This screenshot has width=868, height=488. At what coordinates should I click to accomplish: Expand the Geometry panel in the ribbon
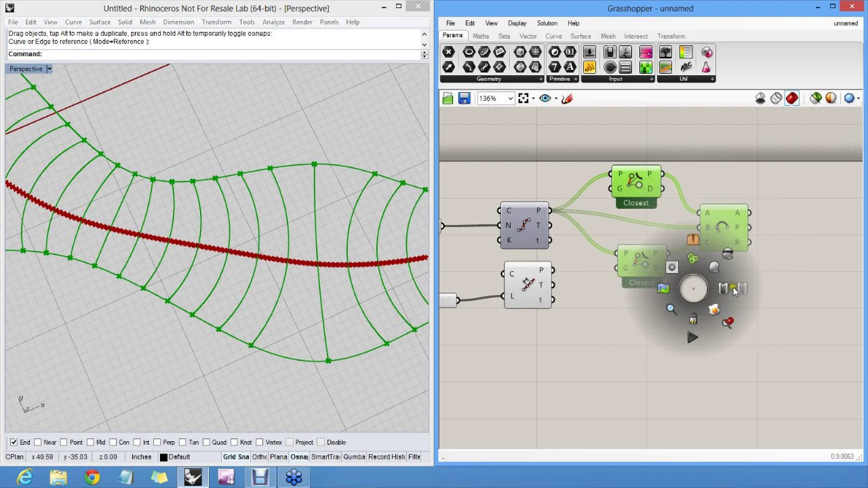point(540,79)
